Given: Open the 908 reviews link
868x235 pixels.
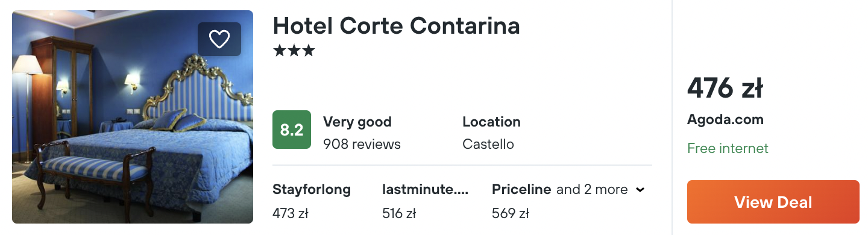Looking at the screenshot, I should click(362, 145).
